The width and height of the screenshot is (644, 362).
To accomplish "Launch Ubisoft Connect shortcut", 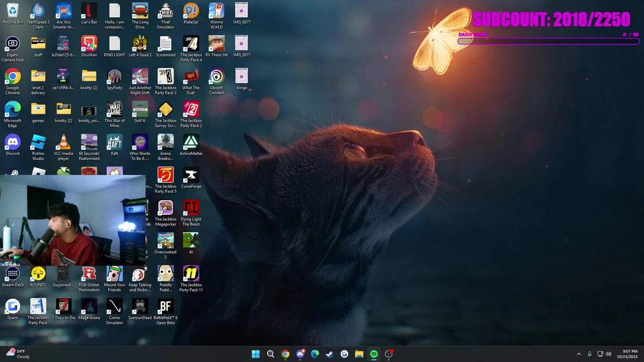I will [216, 81].
